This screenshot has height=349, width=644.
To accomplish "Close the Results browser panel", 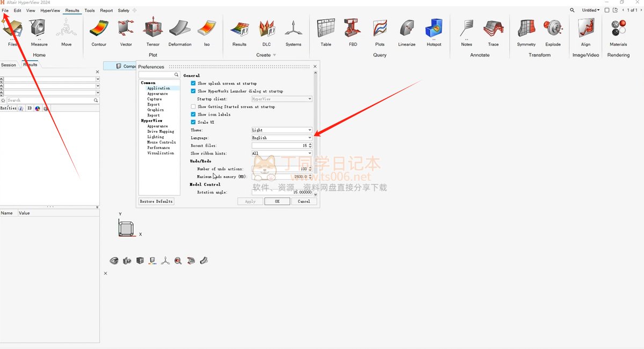I will point(97,72).
